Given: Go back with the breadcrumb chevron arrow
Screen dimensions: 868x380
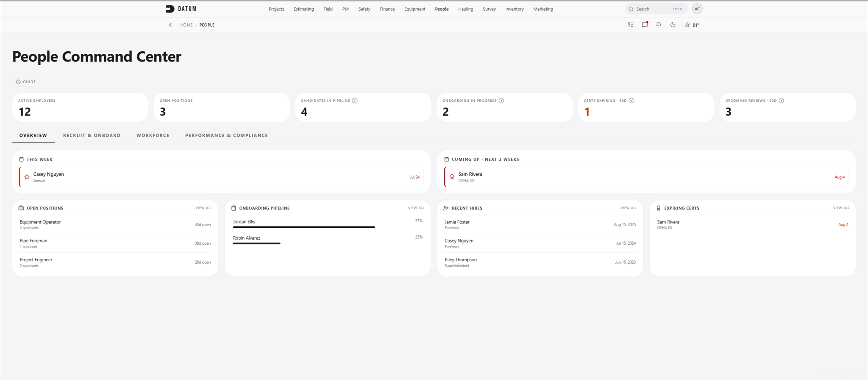Looking at the screenshot, I should click(x=170, y=25).
